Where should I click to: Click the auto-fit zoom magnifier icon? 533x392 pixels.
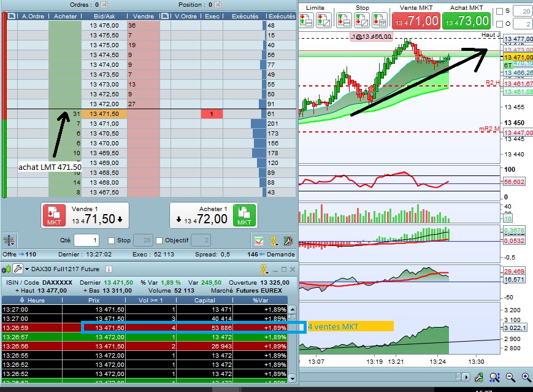494,377
